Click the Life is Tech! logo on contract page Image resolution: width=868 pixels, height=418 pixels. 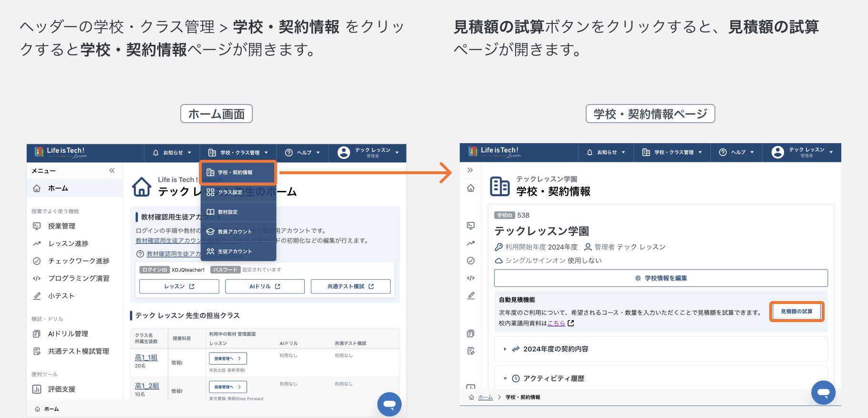(495, 152)
